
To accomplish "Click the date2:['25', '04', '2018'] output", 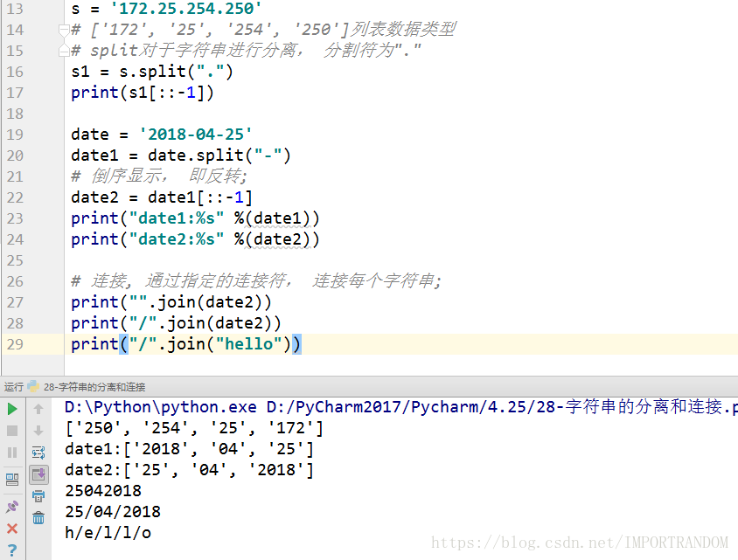I will pos(189,470).
